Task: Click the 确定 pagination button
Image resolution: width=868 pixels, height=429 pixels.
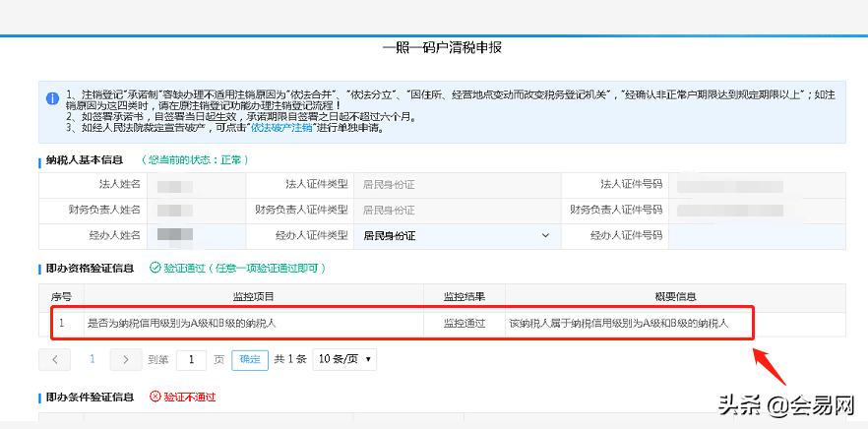Action: coord(250,360)
